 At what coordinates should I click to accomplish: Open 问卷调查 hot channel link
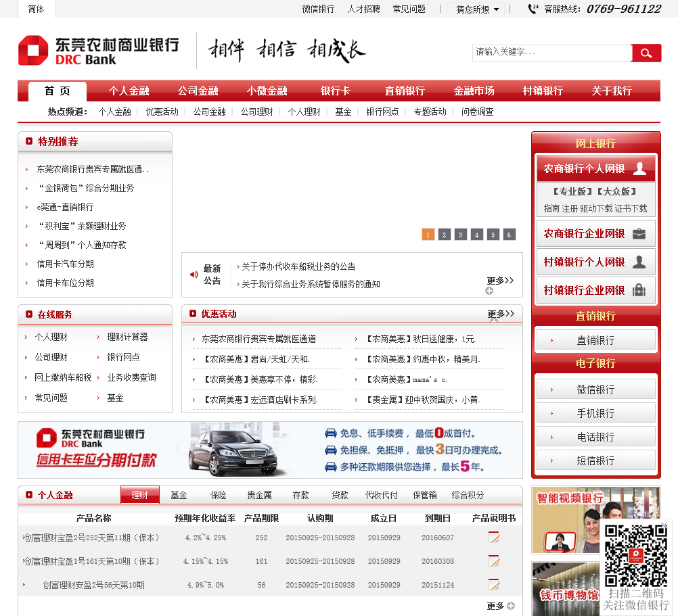click(477, 112)
